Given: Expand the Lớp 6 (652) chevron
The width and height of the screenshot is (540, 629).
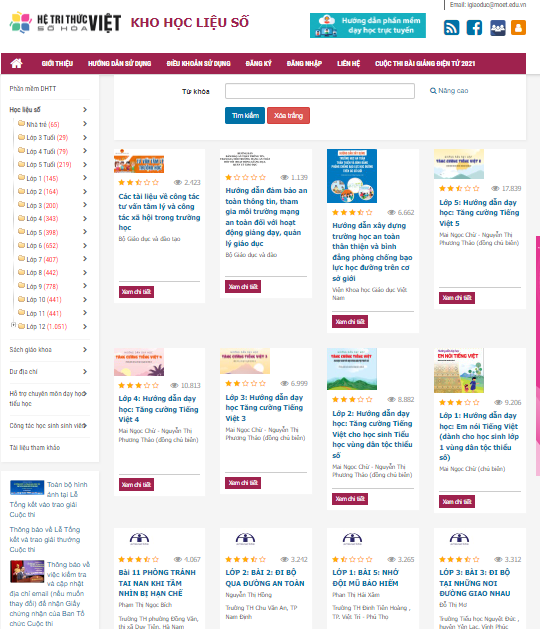Looking at the screenshot, I should (x=85, y=246).
